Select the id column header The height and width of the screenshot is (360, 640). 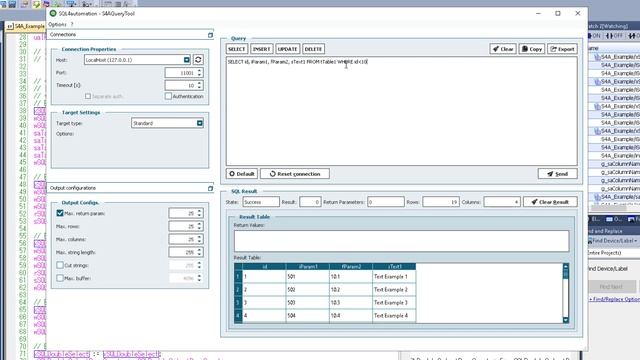click(x=264, y=267)
